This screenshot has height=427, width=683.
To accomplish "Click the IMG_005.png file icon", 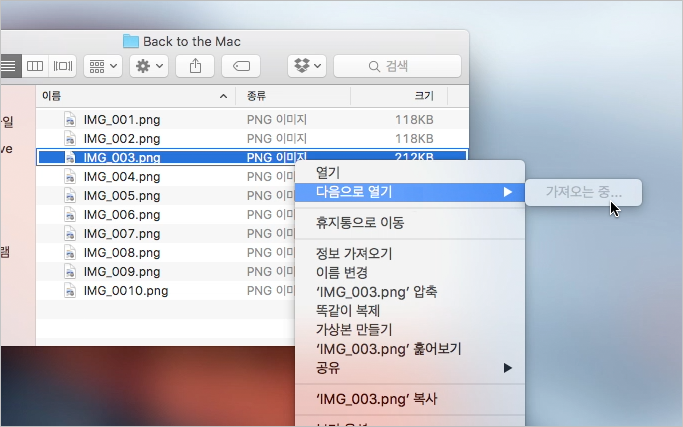I will 70,196.
